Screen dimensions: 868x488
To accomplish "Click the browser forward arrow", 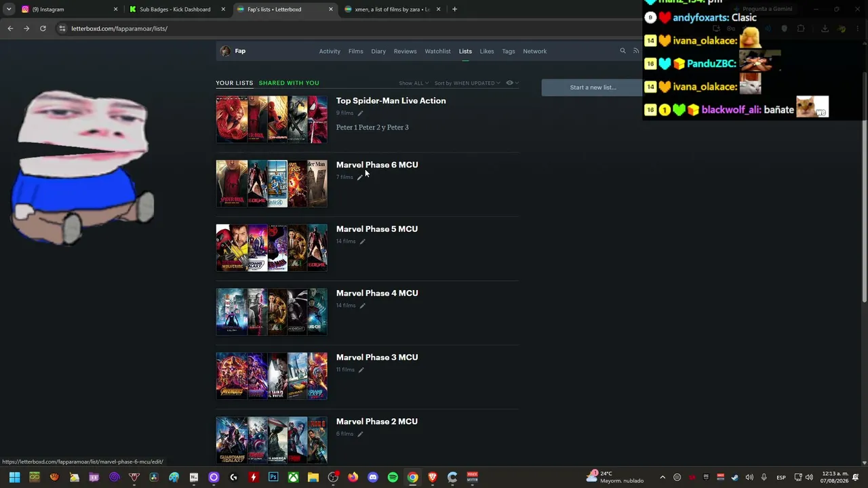I will pyautogui.click(x=26, y=28).
